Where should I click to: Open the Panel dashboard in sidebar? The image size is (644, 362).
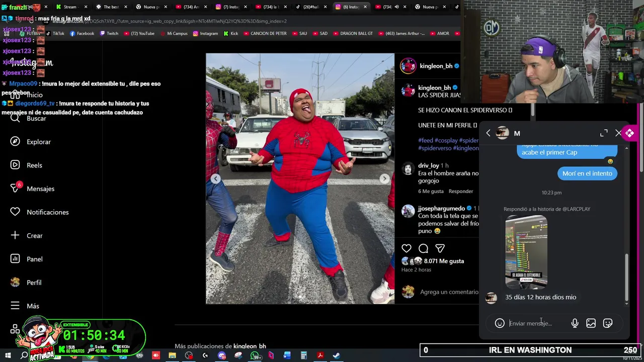coord(26,259)
